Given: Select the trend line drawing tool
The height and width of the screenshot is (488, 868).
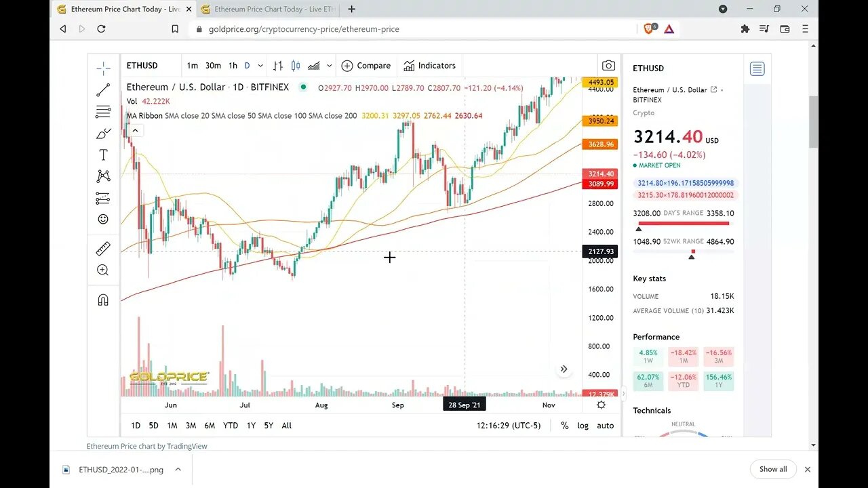Looking at the screenshot, I should 103,89.
